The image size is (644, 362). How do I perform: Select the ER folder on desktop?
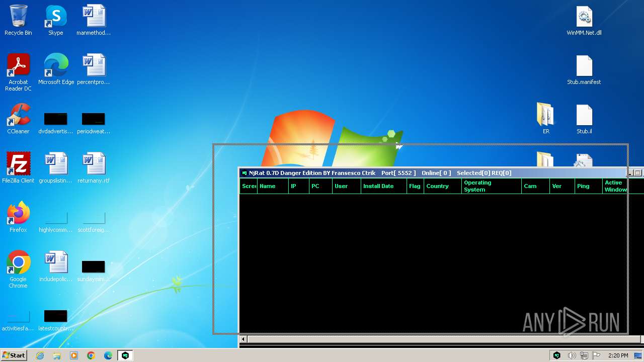546,119
